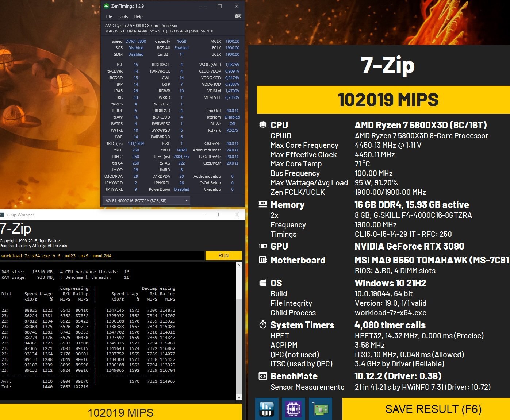Click the 16GB capacity value
Viewport: 510px width, 420px height.
[x=181, y=41]
